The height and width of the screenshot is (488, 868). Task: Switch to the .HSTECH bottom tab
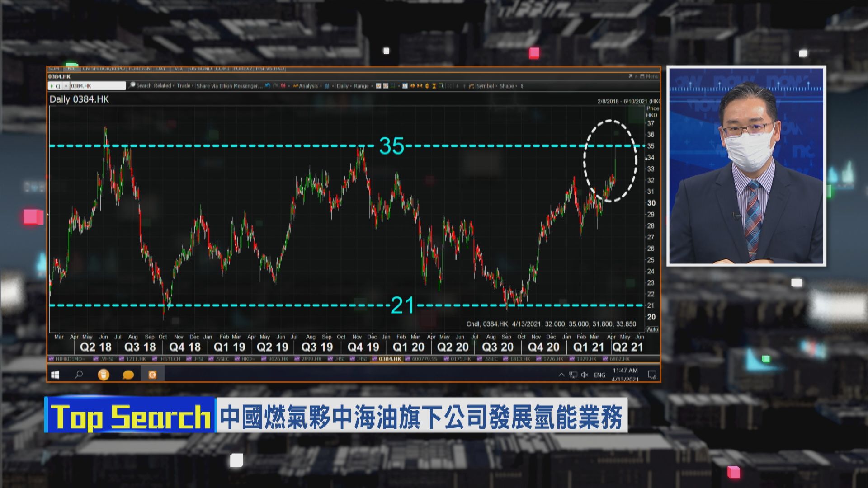167,359
